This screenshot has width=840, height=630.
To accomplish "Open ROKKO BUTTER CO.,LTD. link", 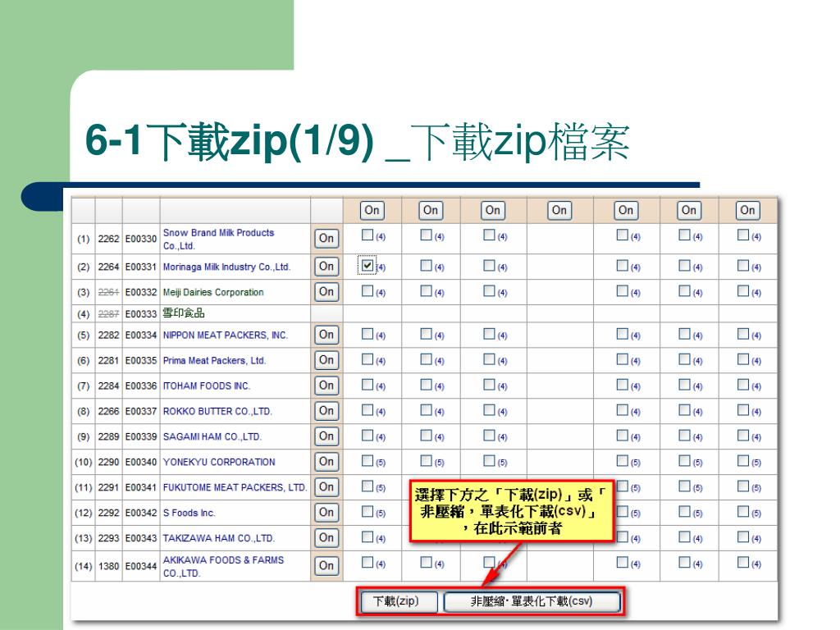I will (x=217, y=412).
